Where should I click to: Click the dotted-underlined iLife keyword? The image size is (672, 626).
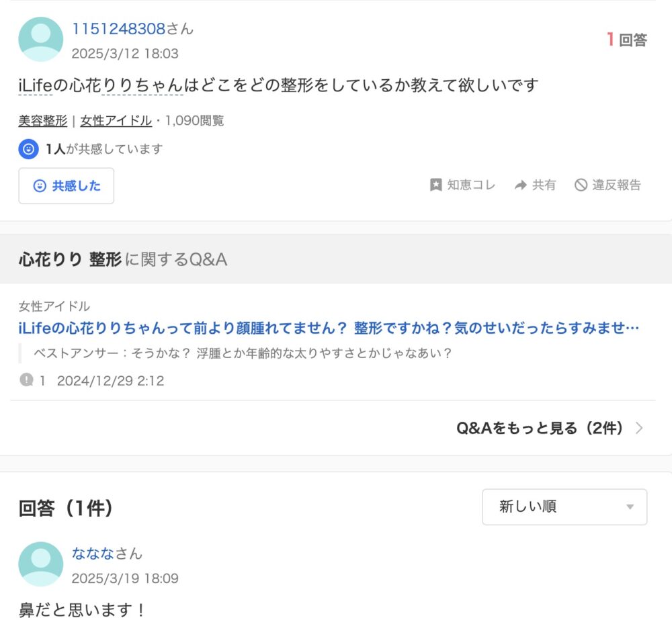tap(35, 85)
